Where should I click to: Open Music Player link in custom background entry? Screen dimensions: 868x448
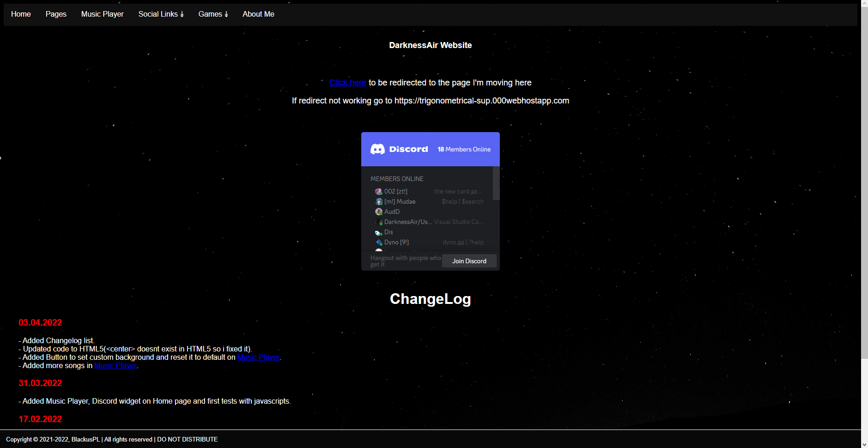tap(258, 357)
